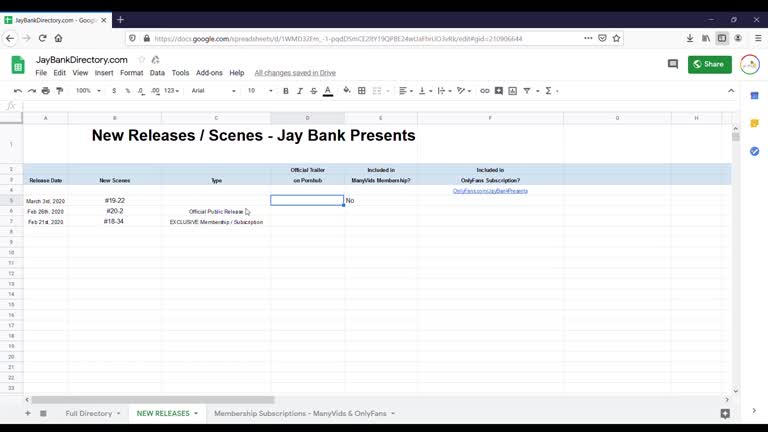Viewport: 768px width, 432px height.
Task: Open the zoom 100% dropdown
Action: pos(88,91)
